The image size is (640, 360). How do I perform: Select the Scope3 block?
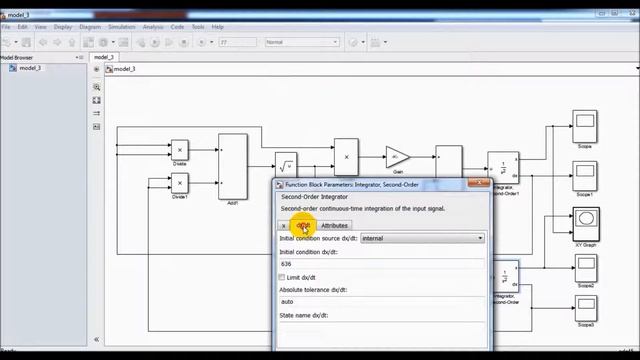[x=586, y=308]
